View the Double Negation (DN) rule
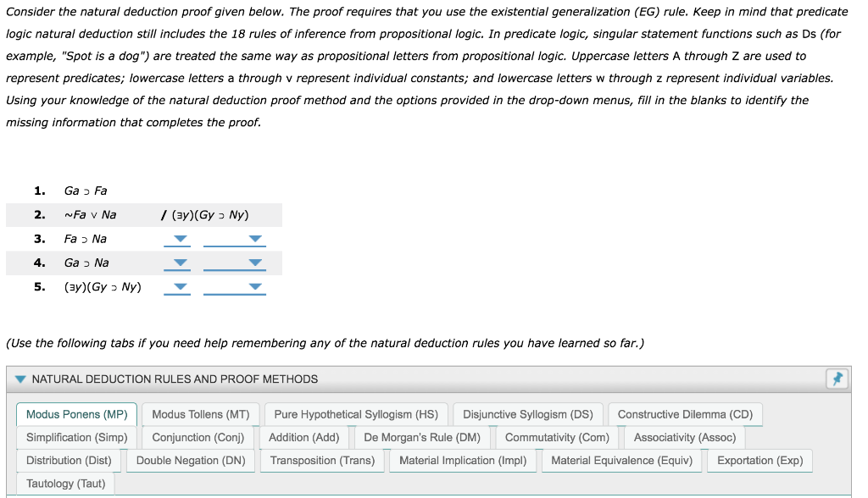The image size is (868, 498). click(188, 460)
